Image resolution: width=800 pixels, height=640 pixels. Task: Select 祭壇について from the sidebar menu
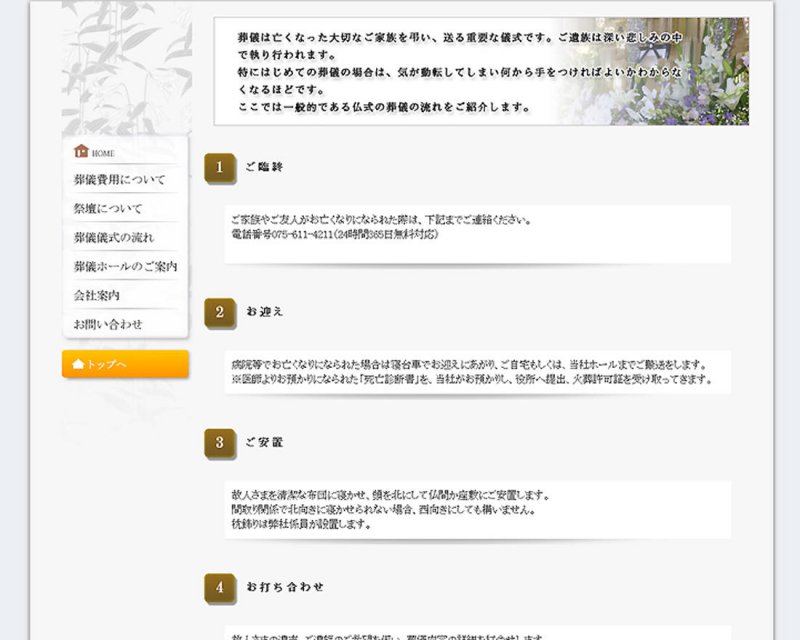[x=108, y=209]
